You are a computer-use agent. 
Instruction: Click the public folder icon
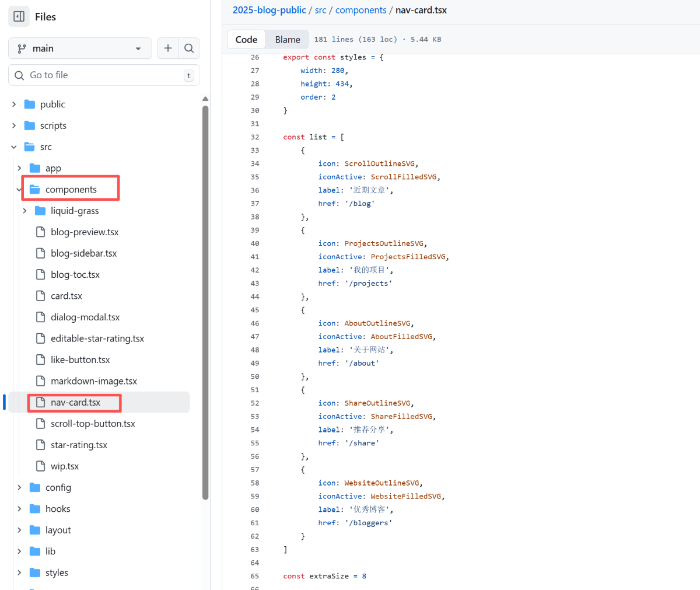click(30, 104)
